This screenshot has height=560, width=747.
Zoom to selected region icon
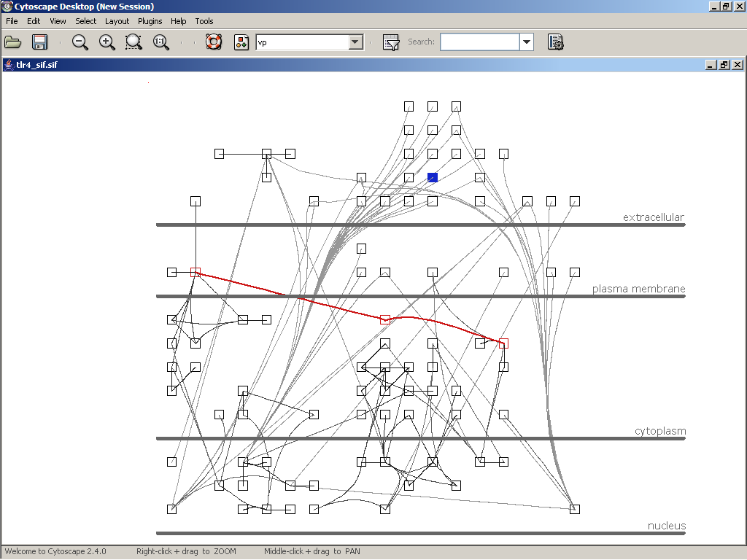click(x=133, y=42)
